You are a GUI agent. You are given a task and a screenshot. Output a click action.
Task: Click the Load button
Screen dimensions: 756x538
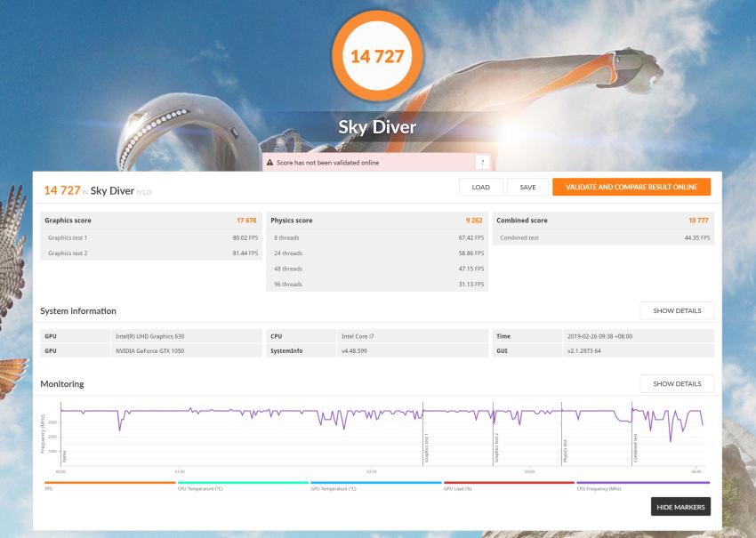point(480,187)
